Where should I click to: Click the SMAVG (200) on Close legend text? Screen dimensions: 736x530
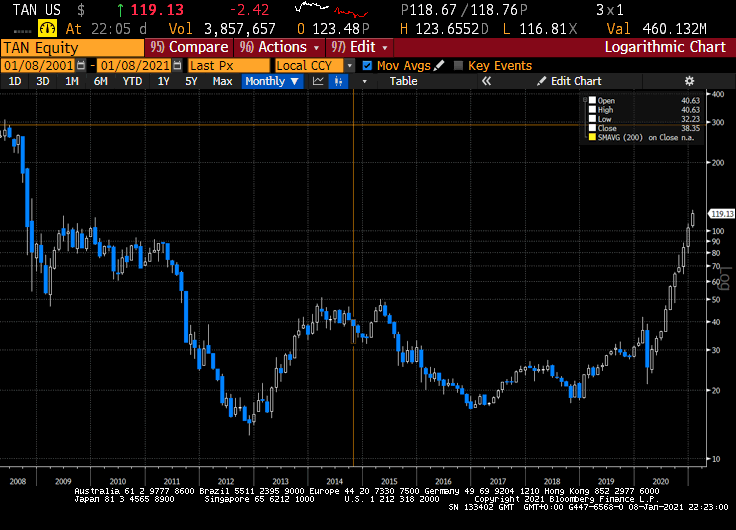click(637, 138)
